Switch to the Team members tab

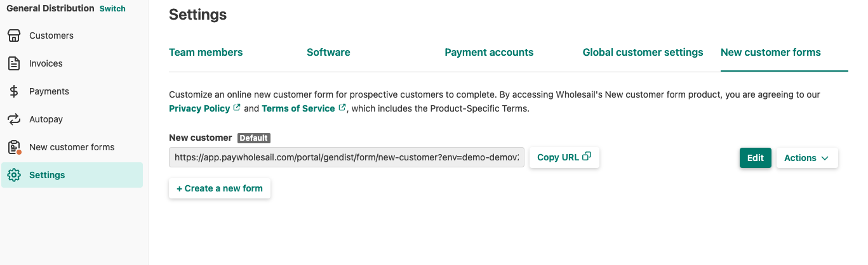(x=206, y=53)
